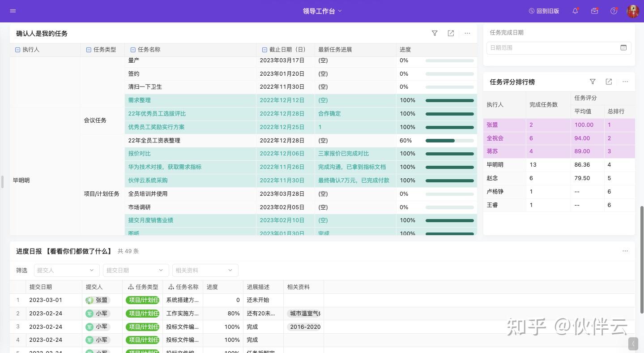This screenshot has width=644, height=353.
Task: Click the 0% progress bar for 签约
Action: pyautogui.click(x=450, y=74)
